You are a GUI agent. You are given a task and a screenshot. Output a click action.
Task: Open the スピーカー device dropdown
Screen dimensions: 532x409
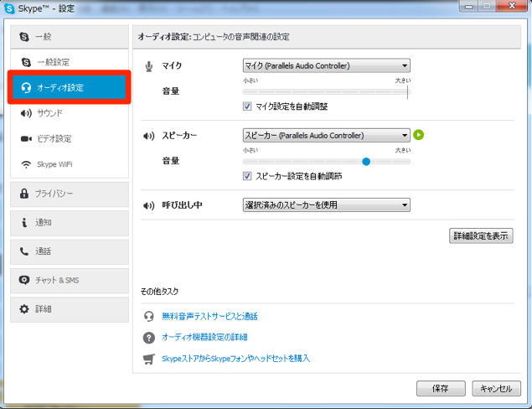327,136
